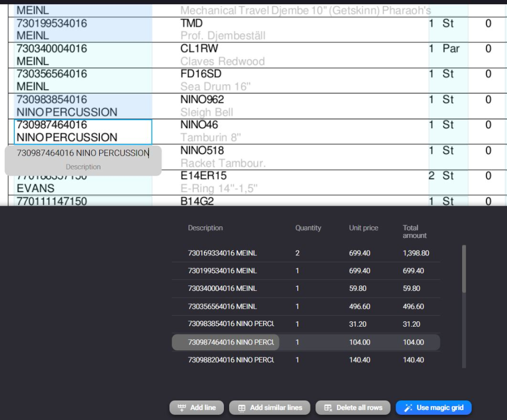
Task: Activate Use magic grid
Action: [433, 407]
